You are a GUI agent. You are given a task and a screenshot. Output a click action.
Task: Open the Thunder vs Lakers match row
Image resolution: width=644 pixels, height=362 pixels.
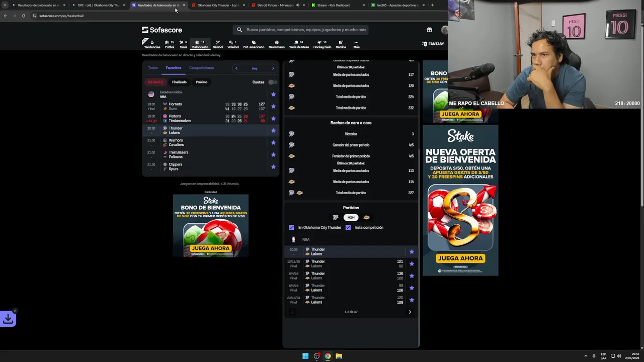(210, 130)
